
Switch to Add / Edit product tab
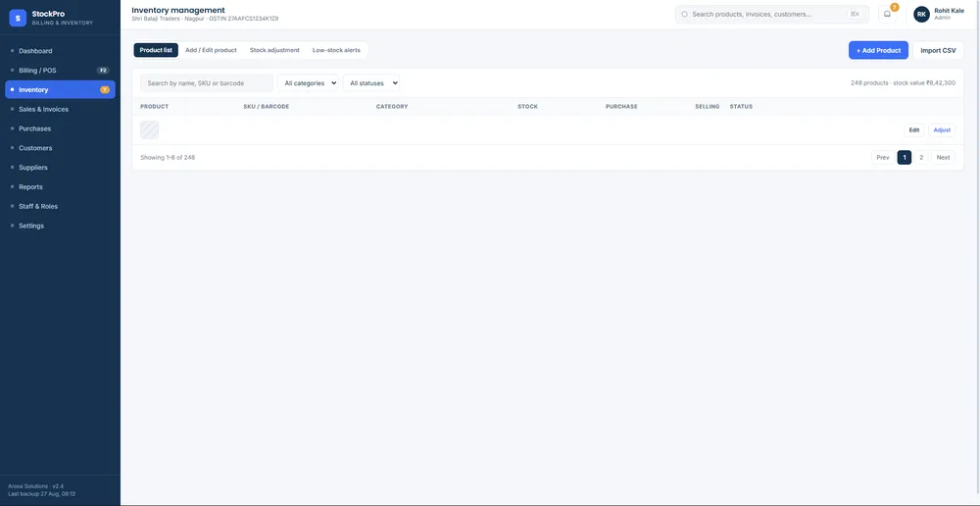point(211,50)
